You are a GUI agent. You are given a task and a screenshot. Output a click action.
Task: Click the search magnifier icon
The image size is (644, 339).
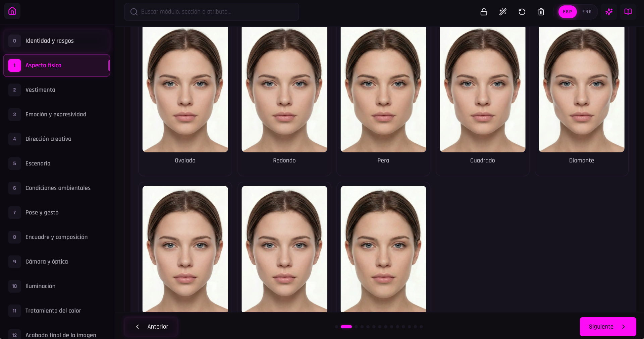(x=134, y=12)
